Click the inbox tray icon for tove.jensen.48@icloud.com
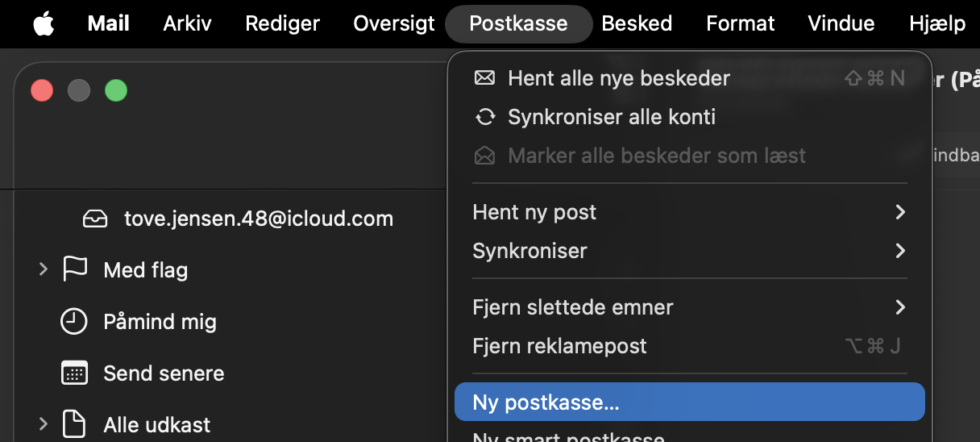 click(x=95, y=219)
